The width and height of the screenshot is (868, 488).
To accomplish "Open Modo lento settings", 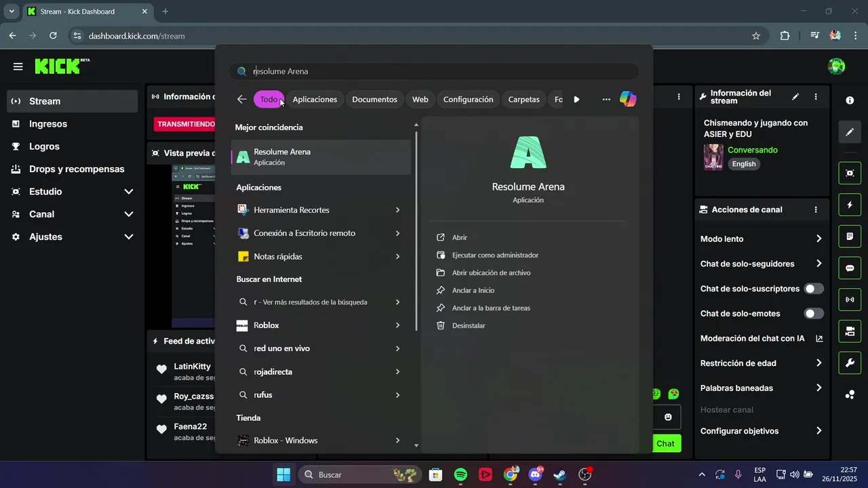I will 762,239.
